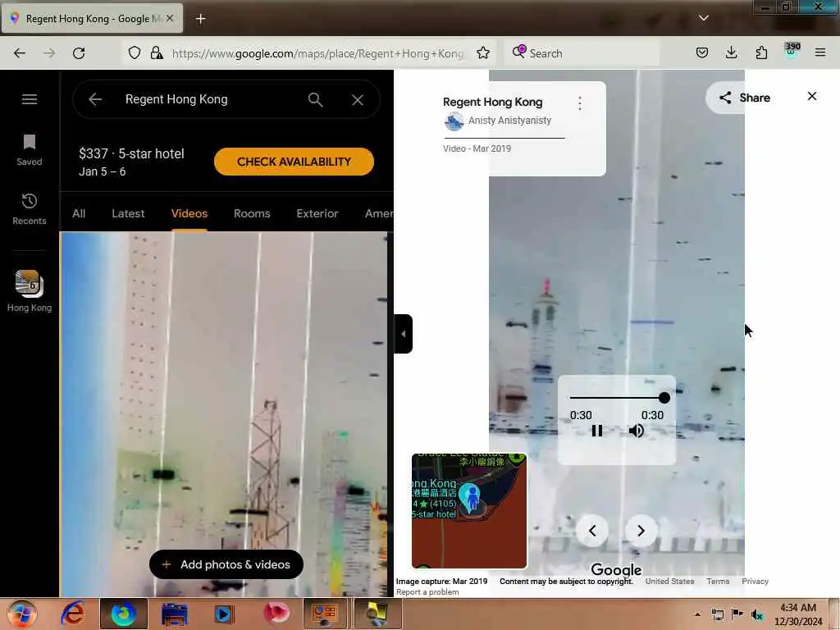Bookmark this page with the star icon
840x630 pixels.
pyautogui.click(x=483, y=52)
